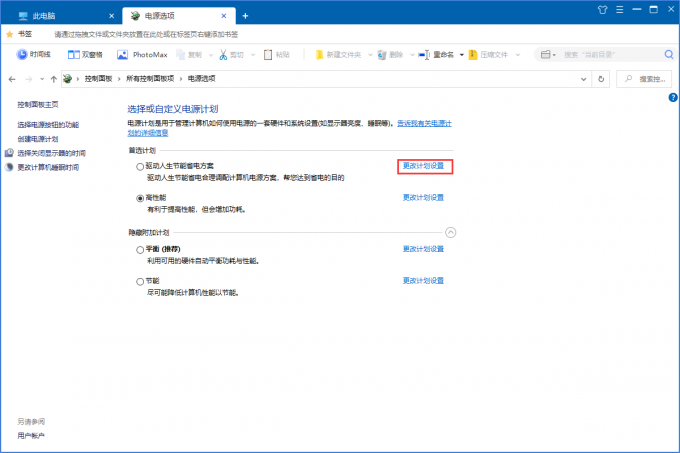Open 创建电源计划 link
The image size is (680, 453).
coord(38,139)
